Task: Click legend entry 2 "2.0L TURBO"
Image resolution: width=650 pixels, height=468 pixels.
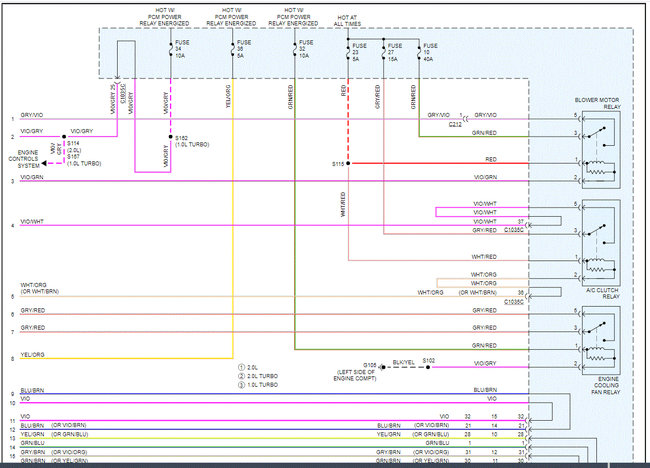Action: click(258, 376)
